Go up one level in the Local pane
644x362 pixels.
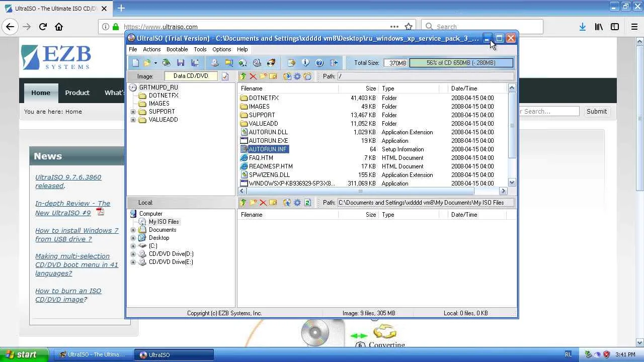pyautogui.click(x=243, y=203)
